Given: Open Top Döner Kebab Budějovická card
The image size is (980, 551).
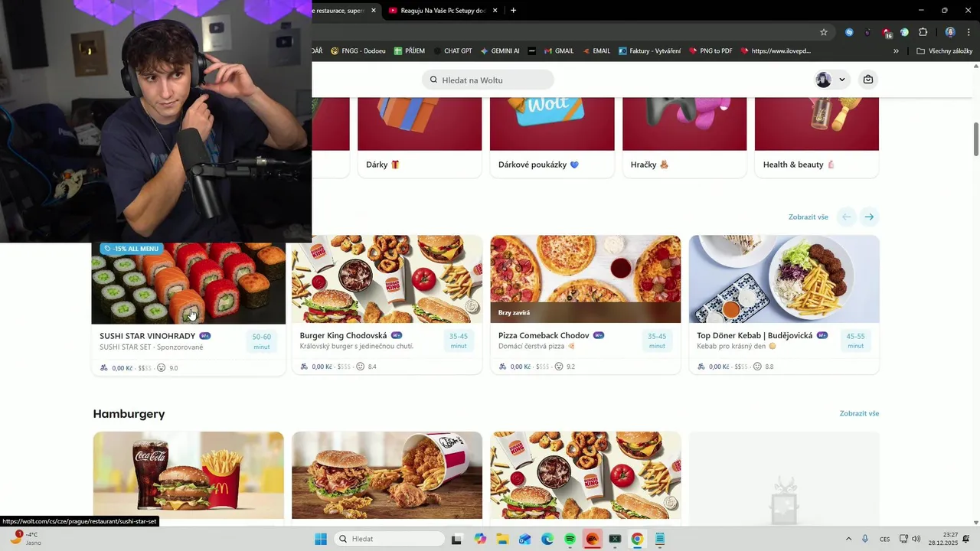Looking at the screenshot, I should 784,305.
